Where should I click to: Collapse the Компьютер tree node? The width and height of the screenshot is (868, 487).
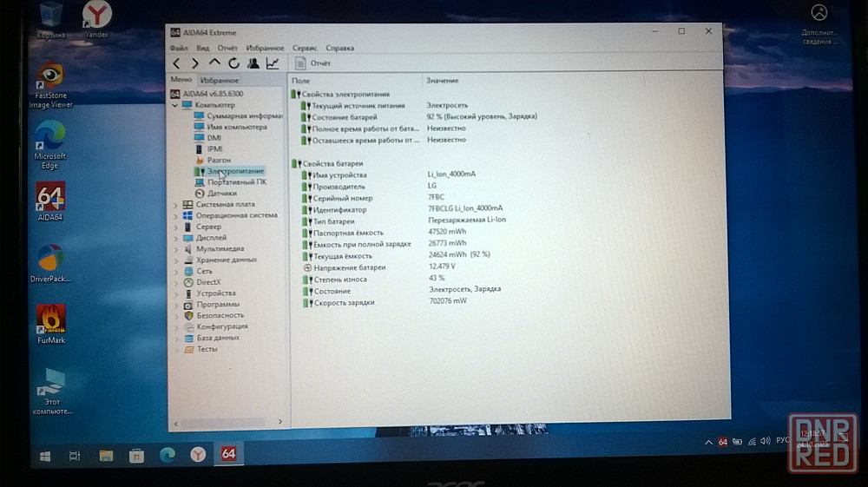176,105
